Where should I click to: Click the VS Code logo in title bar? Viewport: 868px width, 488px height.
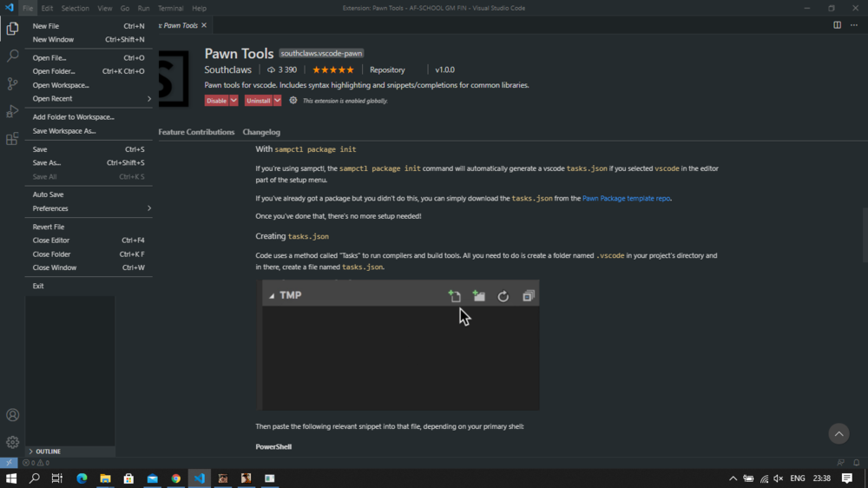click(10, 8)
